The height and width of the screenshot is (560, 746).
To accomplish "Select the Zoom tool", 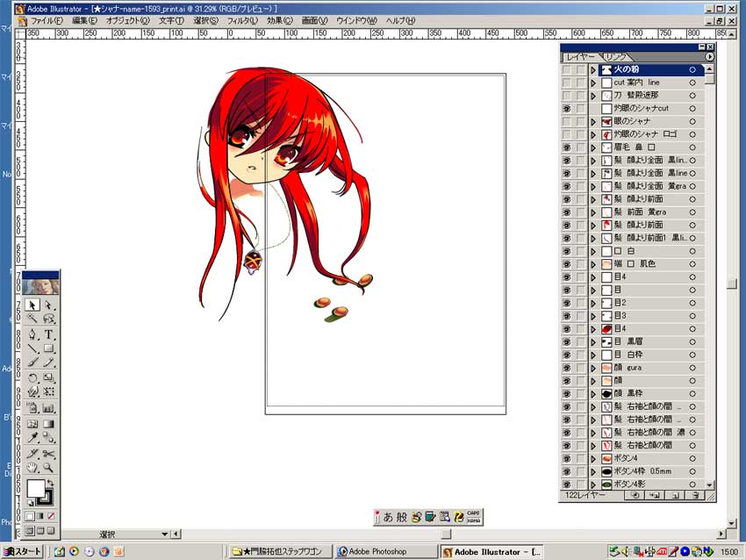I will tap(48, 467).
